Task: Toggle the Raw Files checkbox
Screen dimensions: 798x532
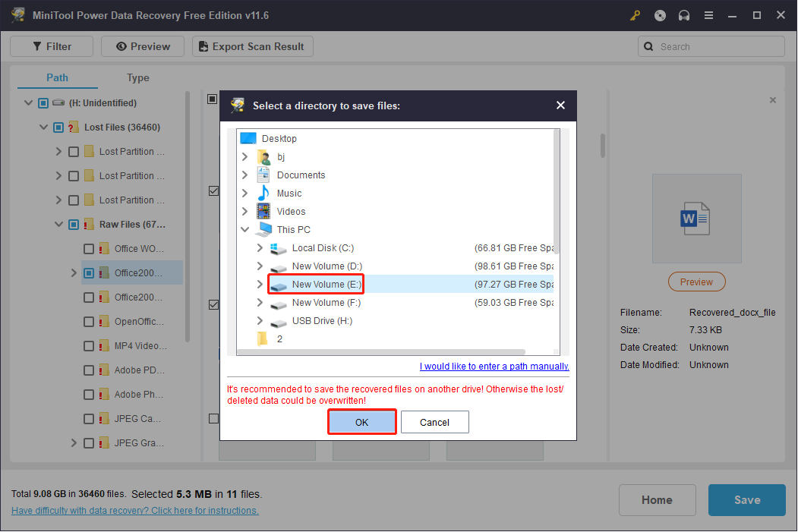Action: click(x=74, y=225)
